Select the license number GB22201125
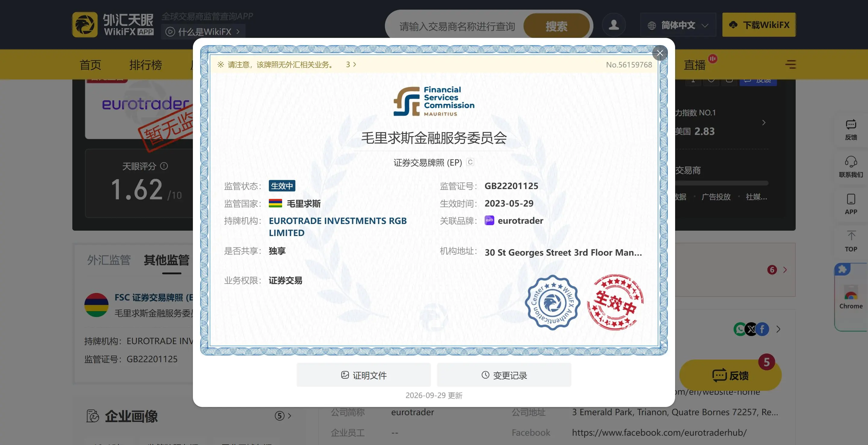868x445 pixels. click(511, 186)
